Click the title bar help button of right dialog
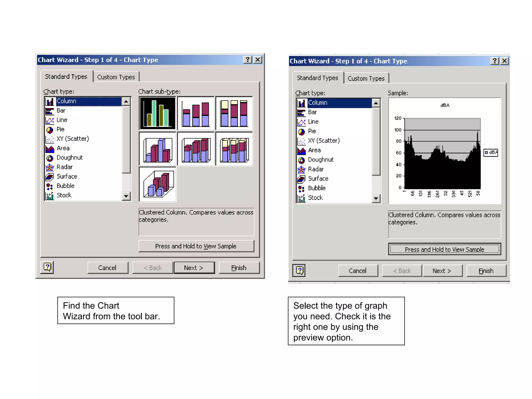 tap(495, 61)
